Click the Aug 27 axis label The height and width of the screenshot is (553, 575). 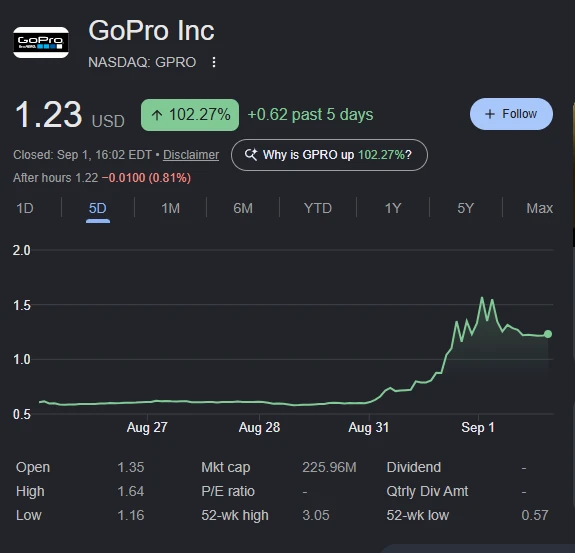click(x=147, y=427)
